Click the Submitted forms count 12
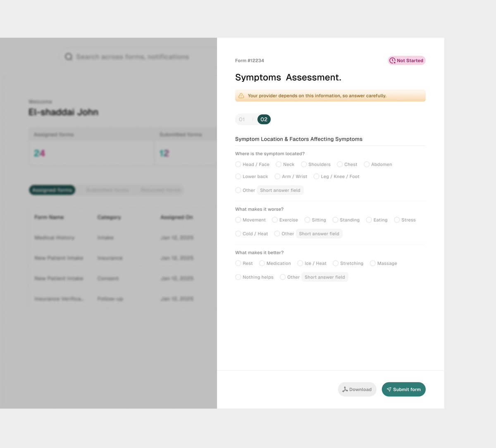The height and width of the screenshot is (448, 496). [x=164, y=153]
